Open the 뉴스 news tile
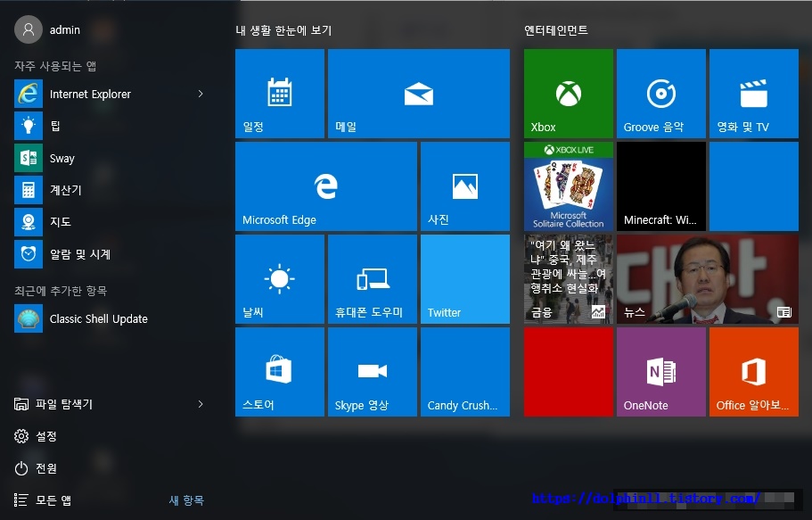 click(x=708, y=279)
